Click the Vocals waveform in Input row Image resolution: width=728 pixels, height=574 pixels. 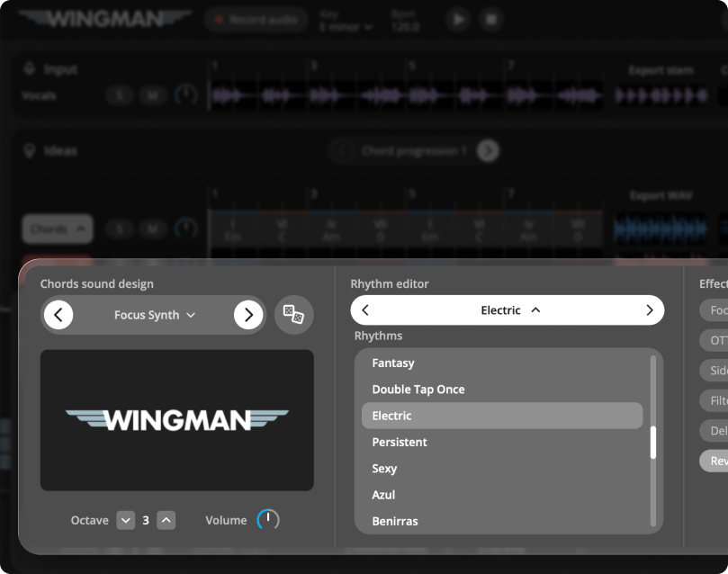point(406,96)
